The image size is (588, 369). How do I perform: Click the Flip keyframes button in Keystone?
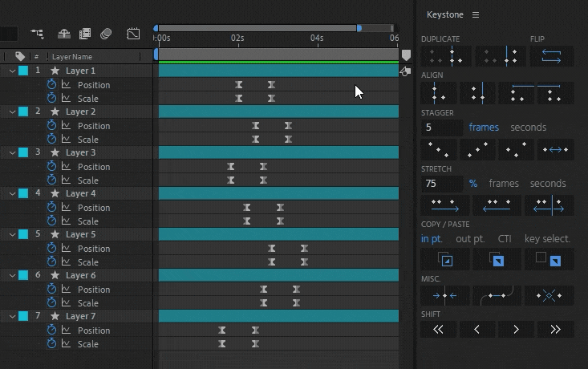pyautogui.click(x=552, y=56)
